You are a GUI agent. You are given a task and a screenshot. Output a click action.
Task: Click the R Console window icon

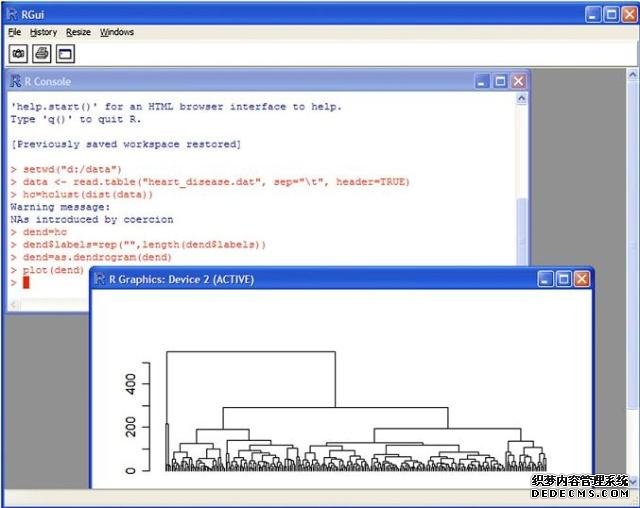[16, 81]
